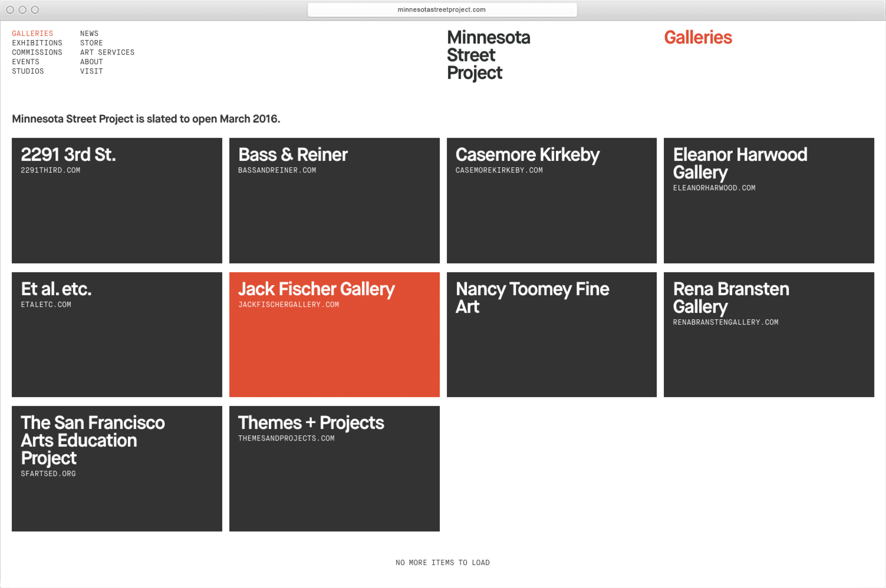Maximize the browser window
This screenshot has height=588, width=886.
[35, 10]
